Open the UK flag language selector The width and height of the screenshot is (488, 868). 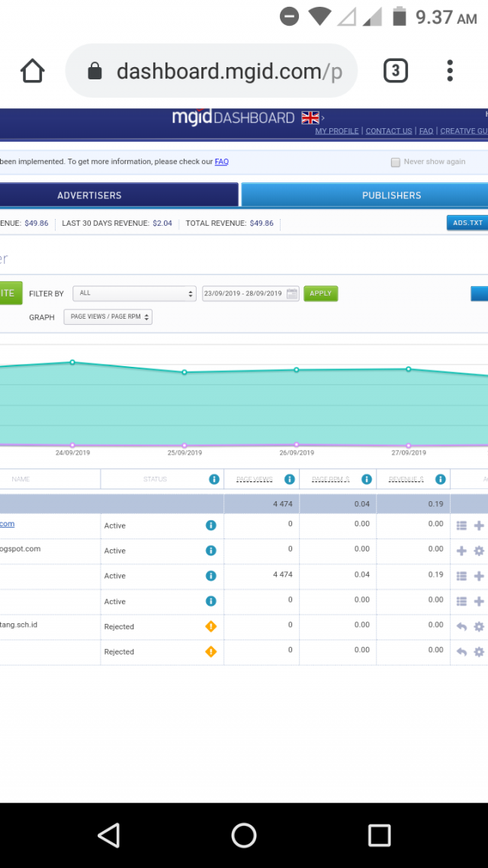(310, 118)
